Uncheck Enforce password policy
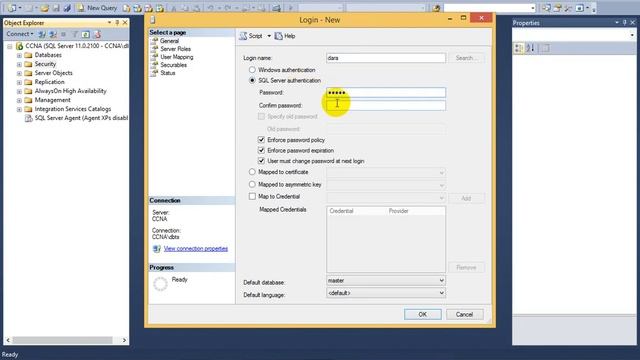Screen dimensions: 640x360 [261, 140]
